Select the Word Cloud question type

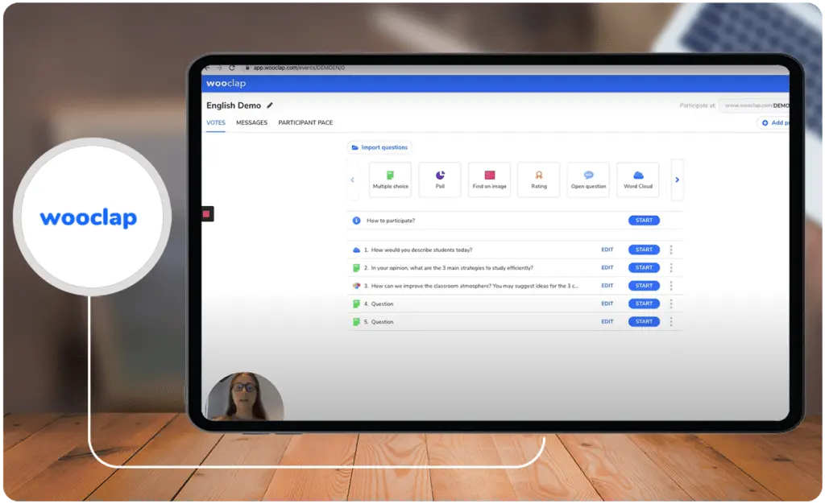(x=638, y=180)
